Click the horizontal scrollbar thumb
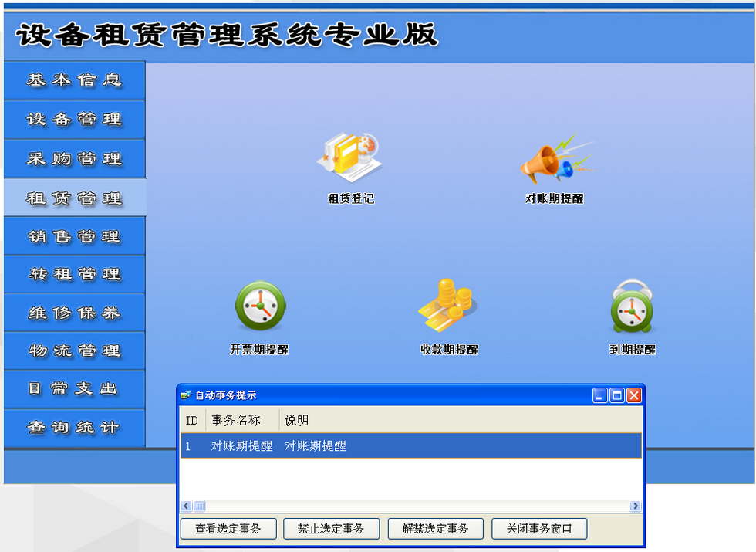The height and width of the screenshot is (552, 756). tap(199, 506)
